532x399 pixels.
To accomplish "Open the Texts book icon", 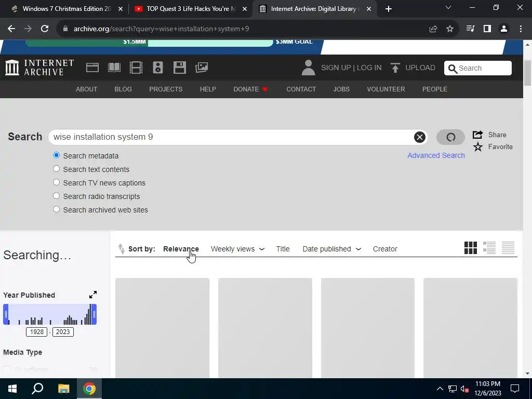I will point(114,68).
